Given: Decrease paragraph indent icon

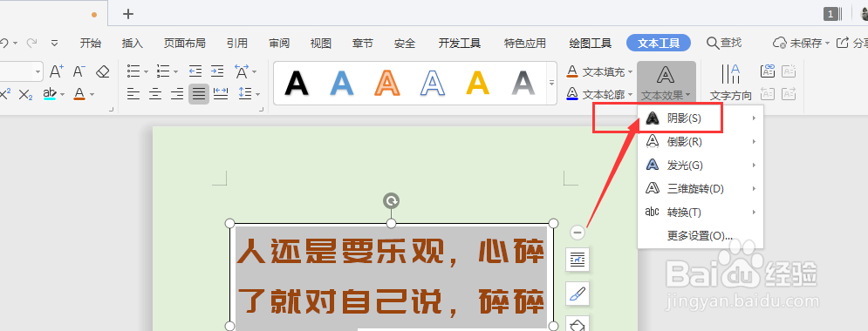Looking at the screenshot, I should [x=195, y=71].
